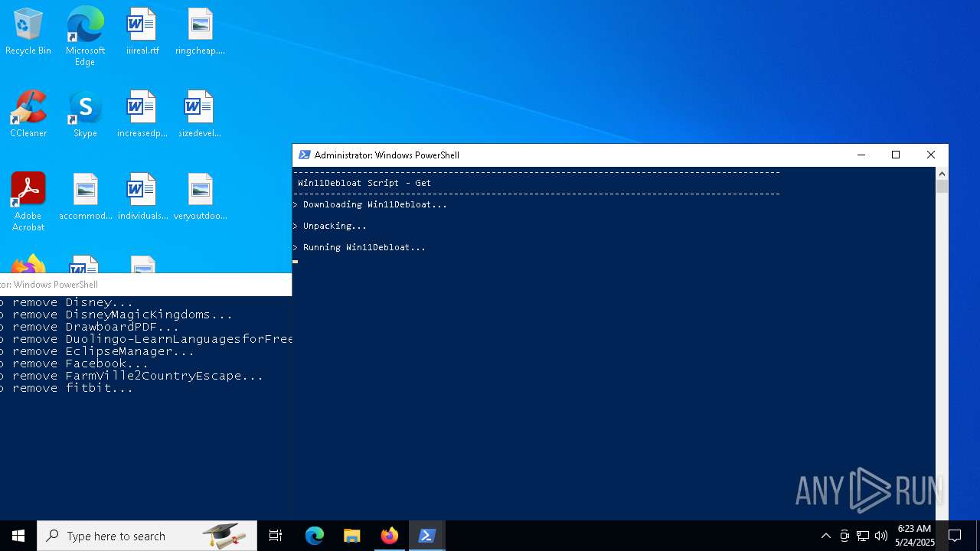Click the 'remove Duolingo-LearnLanguagesforFree' line in background window

point(146,339)
